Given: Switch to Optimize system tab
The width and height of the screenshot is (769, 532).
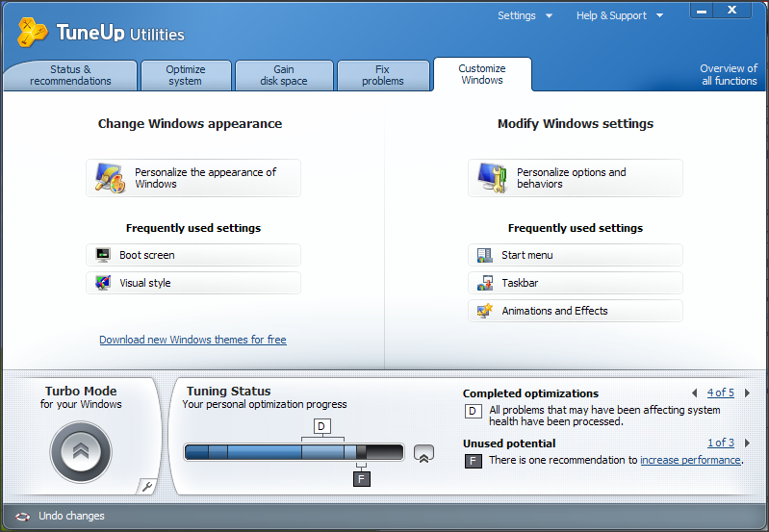Looking at the screenshot, I should [x=186, y=75].
